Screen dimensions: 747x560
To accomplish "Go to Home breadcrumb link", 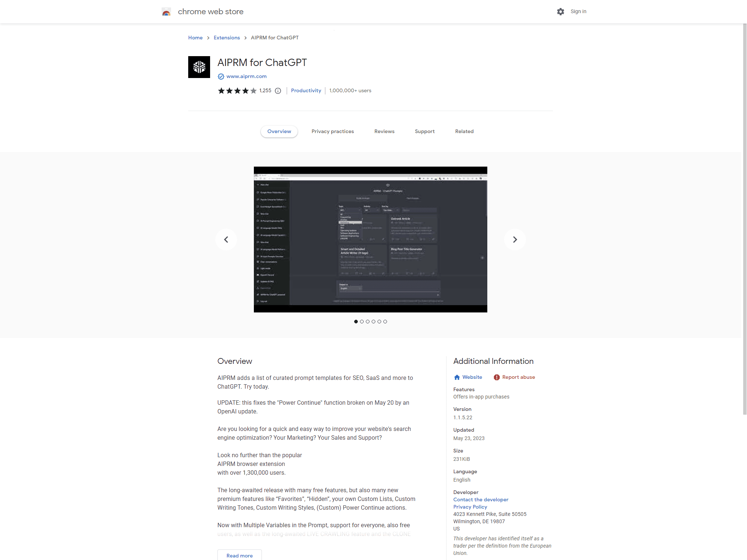I will [x=196, y=38].
